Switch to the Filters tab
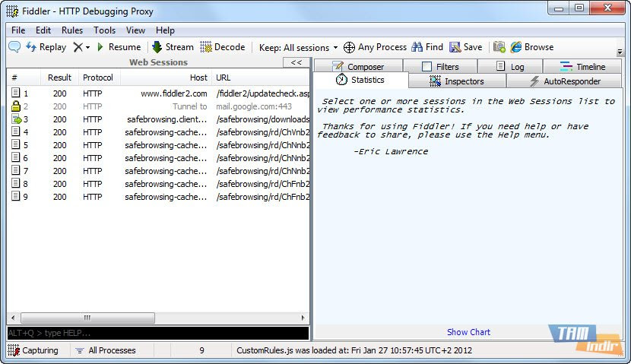631x364 pixels. coord(440,66)
